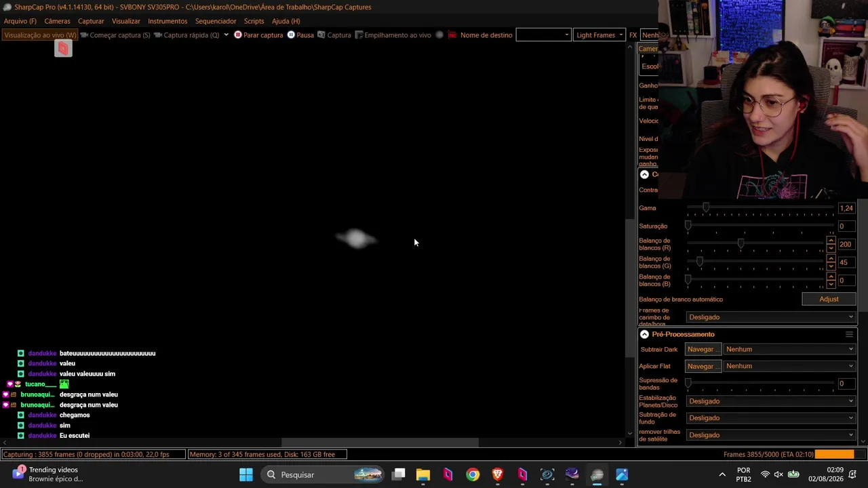Click the vertical scrollbar beside the preview

pyautogui.click(x=629, y=288)
